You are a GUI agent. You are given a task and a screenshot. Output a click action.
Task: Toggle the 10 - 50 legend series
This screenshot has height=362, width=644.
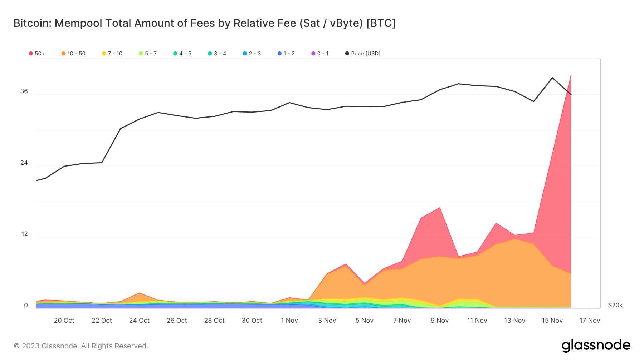click(73, 54)
